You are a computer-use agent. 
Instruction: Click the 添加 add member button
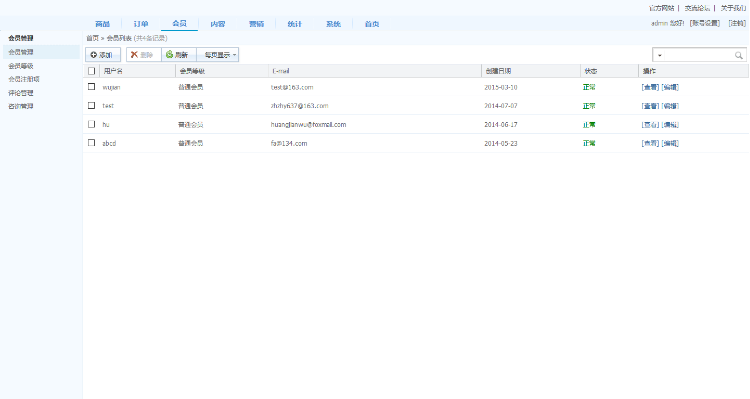tap(102, 55)
